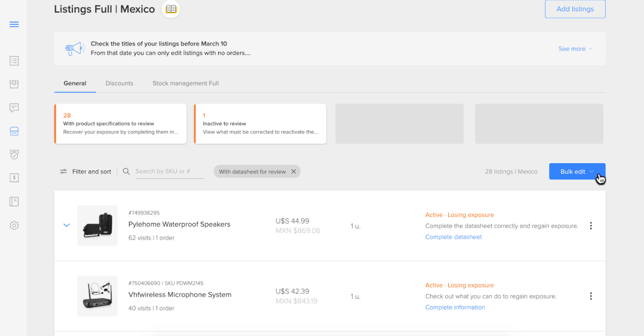The image size is (644, 336).
Task: Open Filter and sort options
Action: click(x=85, y=172)
